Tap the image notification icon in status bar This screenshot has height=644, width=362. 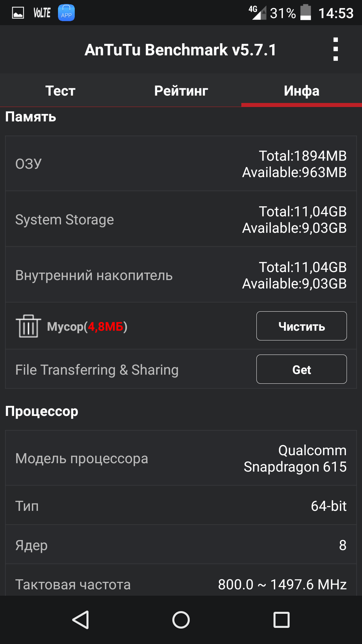(x=18, y=13)
